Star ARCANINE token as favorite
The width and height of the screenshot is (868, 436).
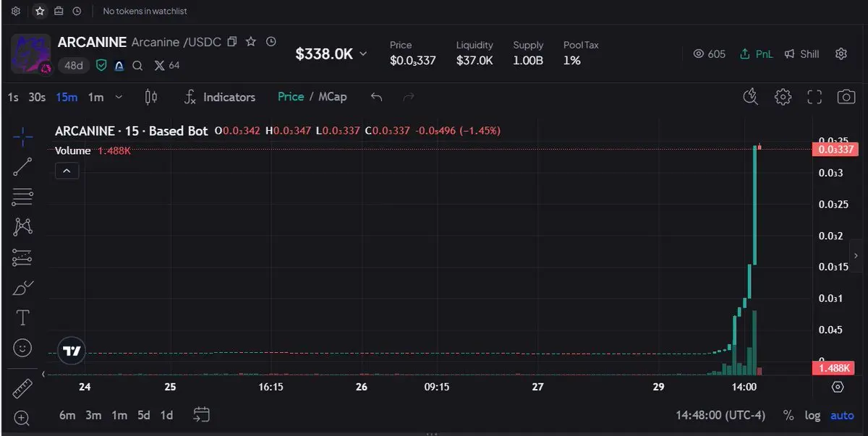tap(251, 42)
